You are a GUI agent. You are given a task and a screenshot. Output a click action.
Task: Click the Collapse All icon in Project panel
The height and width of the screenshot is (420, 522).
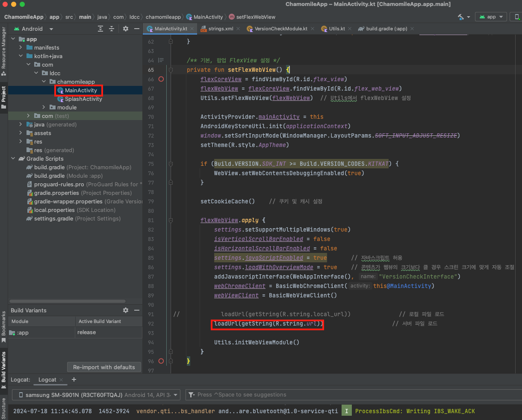(112, 29)
